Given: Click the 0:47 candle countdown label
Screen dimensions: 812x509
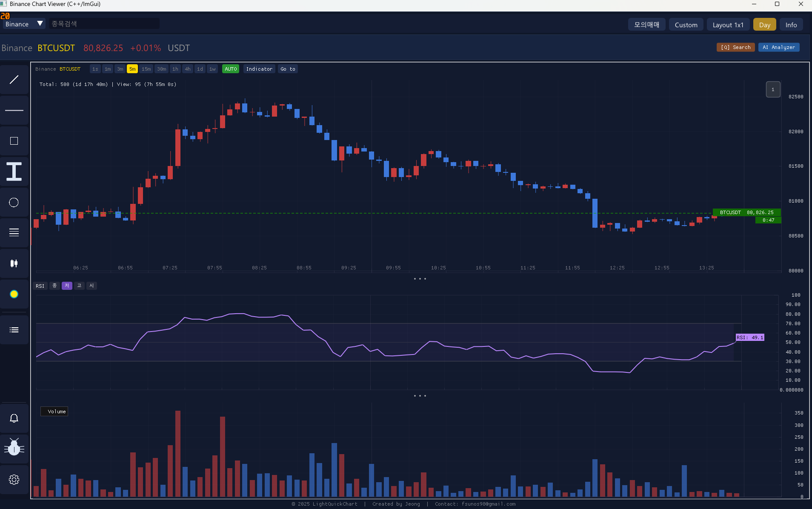Looking at the screenshot, I should click(x=768, y=220).
